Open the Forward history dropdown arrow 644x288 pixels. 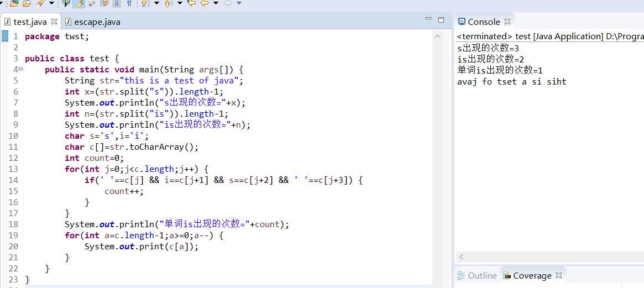[239, 3]
